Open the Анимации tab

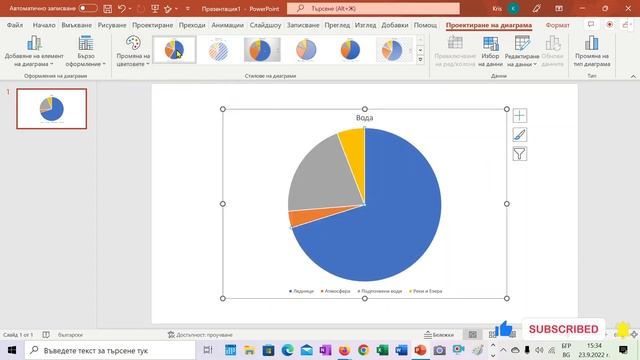click(x=227, y=25)
